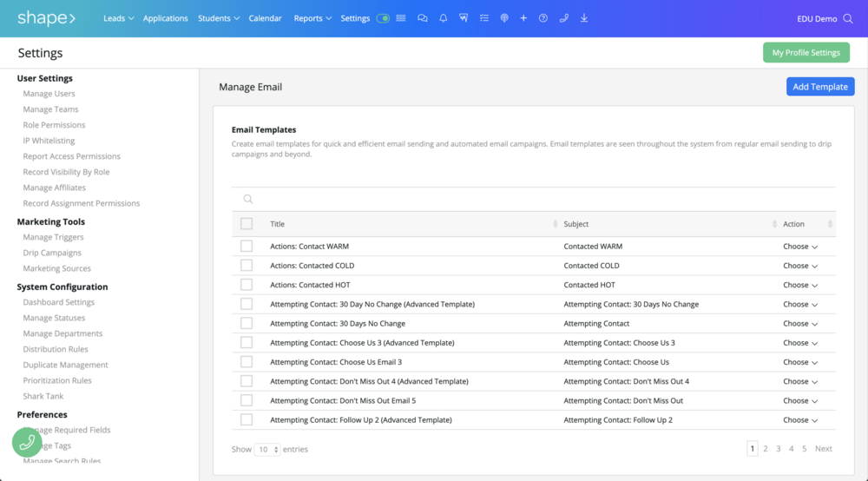Check the Actions: Contacted COLD row checkbox
868x481 pixels.
[x=247, y=265]
